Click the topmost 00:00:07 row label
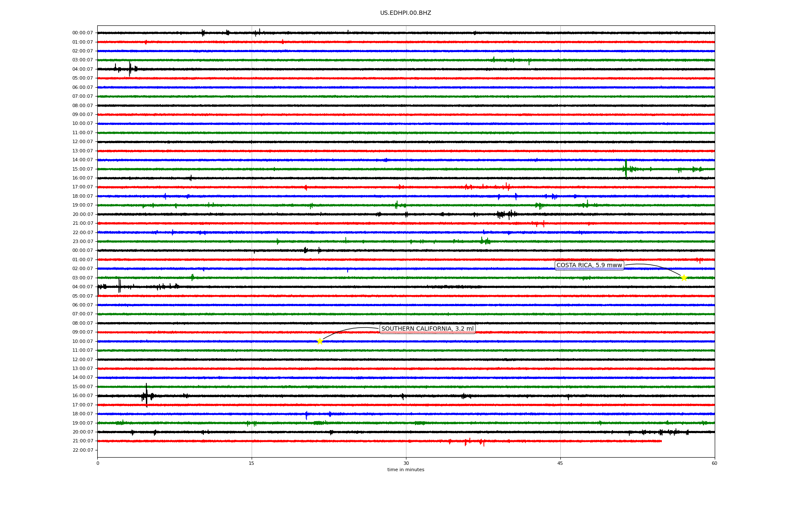 coord(82,33)
